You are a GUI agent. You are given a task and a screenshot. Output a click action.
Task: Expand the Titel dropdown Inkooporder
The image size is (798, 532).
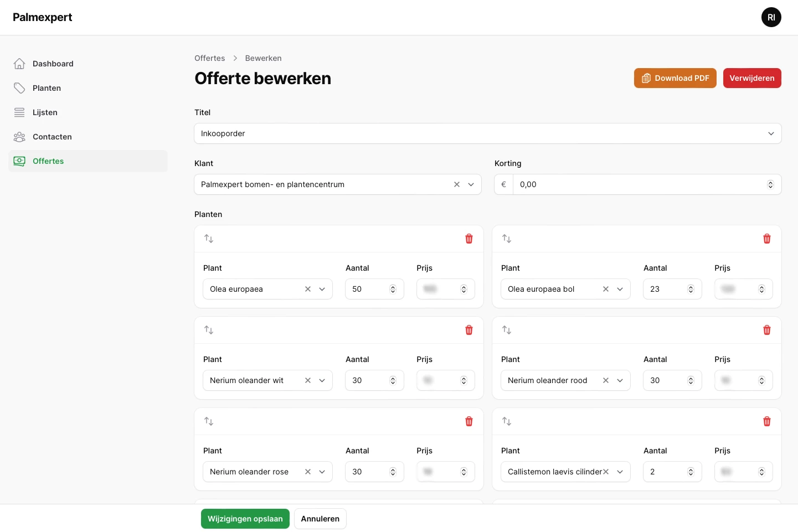click(771, 133)
